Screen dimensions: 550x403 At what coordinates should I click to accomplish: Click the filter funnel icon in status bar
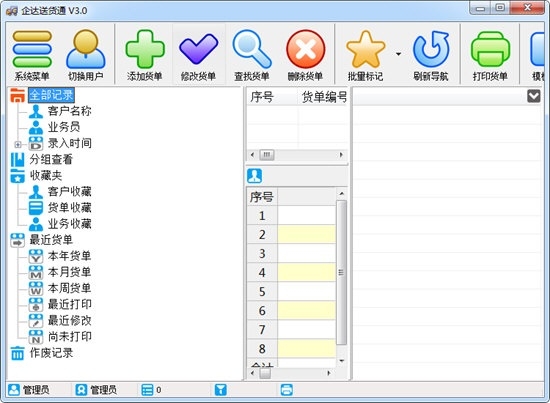coord(221,390)
